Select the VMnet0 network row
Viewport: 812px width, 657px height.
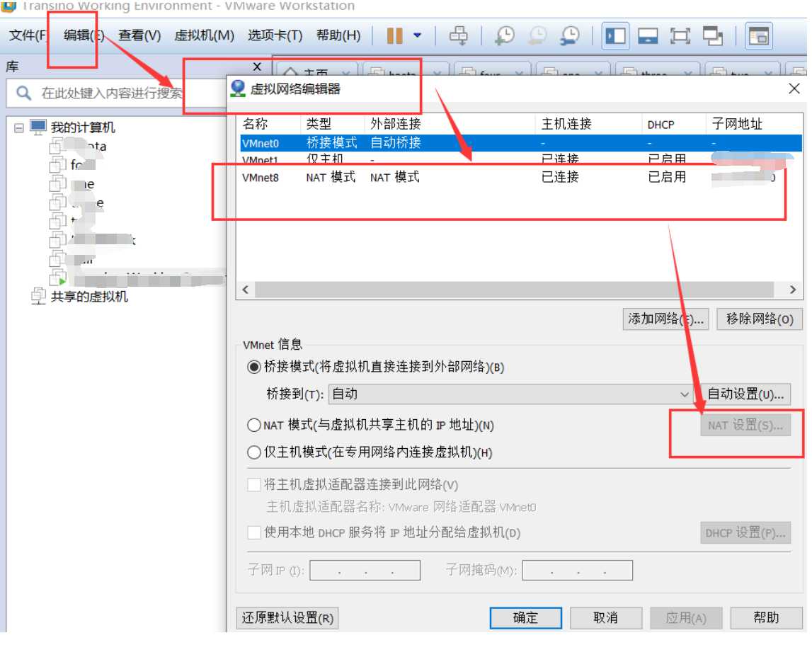[x=520, y=143]
